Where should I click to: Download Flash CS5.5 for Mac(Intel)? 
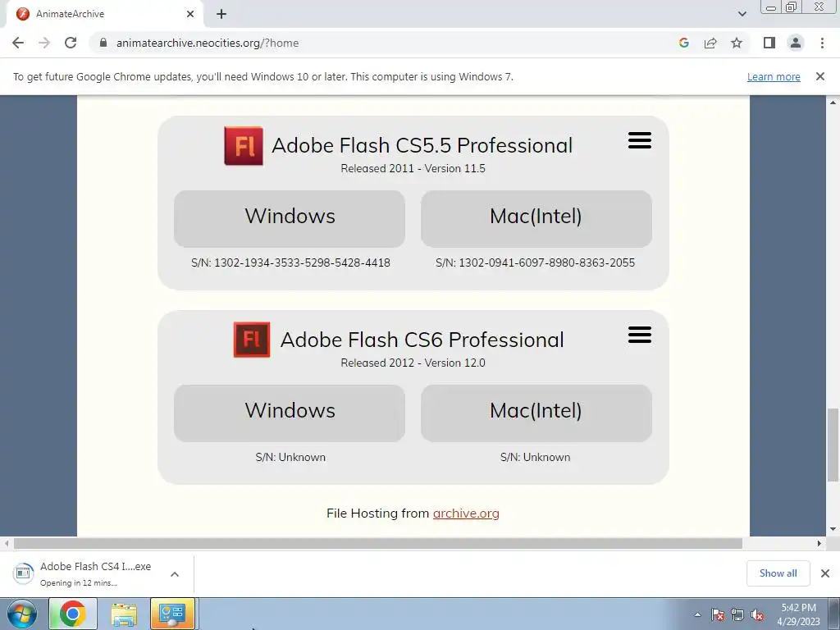click(536, 218)
